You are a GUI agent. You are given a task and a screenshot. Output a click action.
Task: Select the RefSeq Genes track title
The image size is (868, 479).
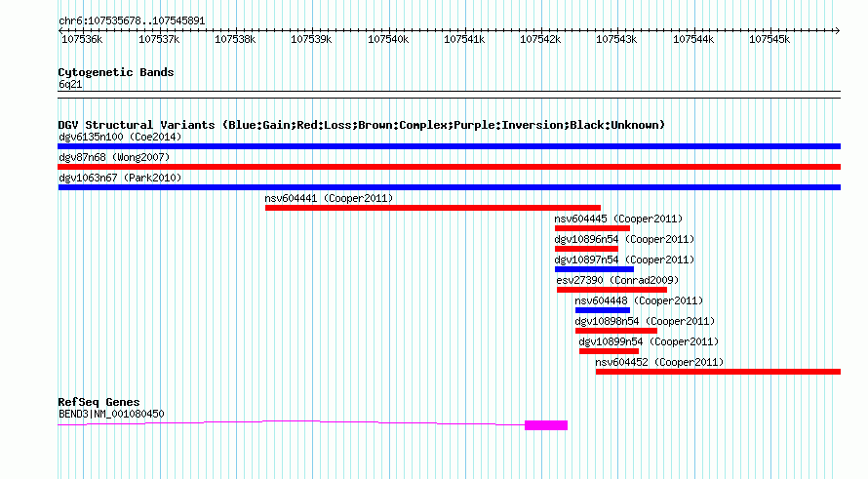coord(99,402)
